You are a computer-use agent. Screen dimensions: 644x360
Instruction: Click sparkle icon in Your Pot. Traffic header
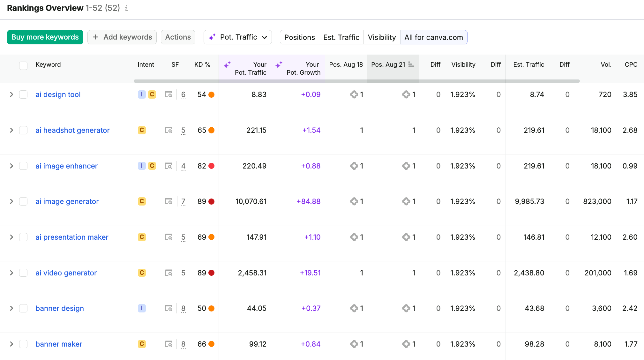tap(227, 65)
